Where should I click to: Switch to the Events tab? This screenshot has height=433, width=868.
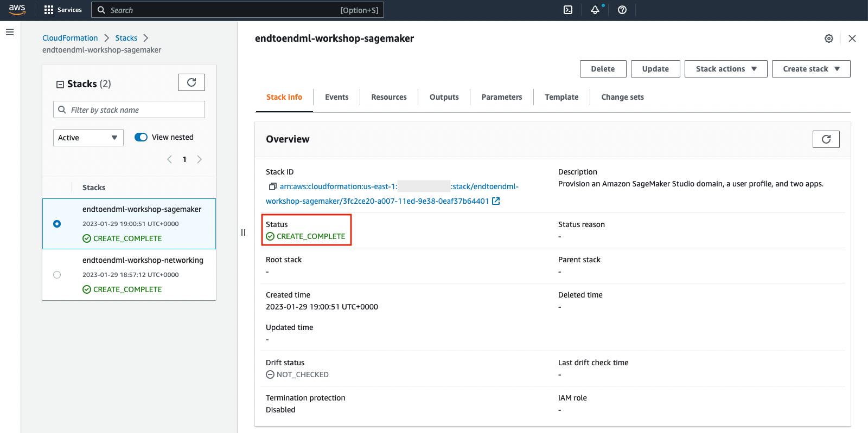coord(337,97)
